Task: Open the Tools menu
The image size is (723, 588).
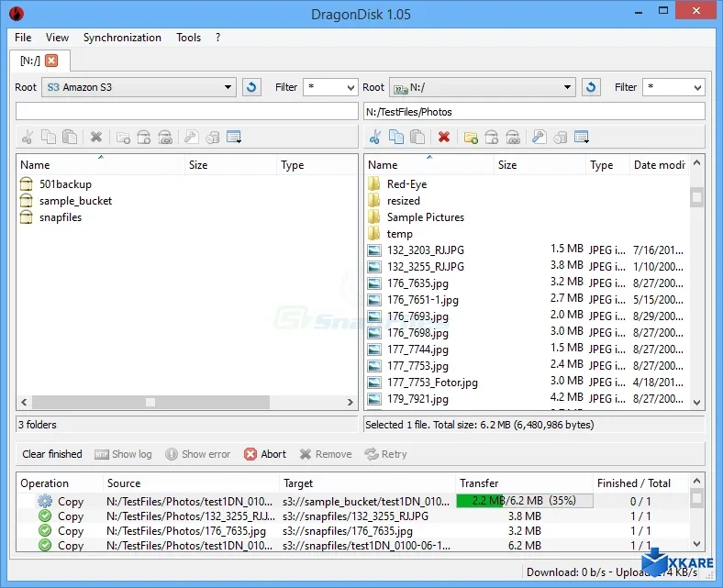Action: pyautogui.click(x=188, y=38)
